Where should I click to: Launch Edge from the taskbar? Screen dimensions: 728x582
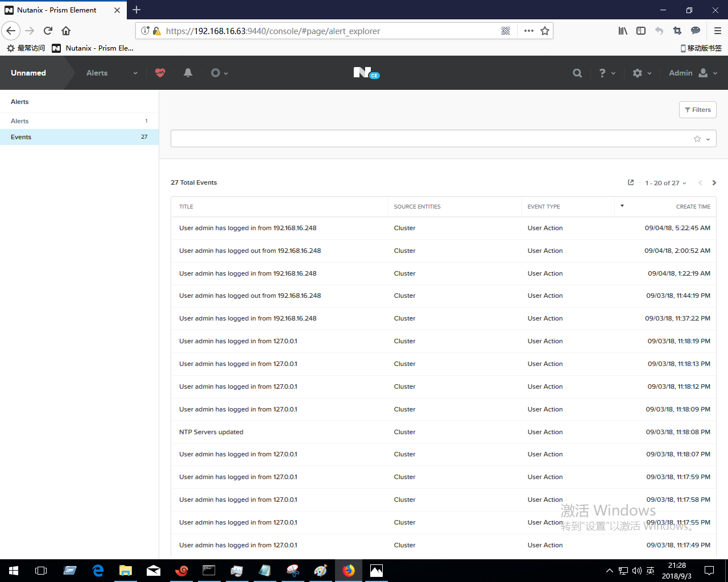coord(98,571)
